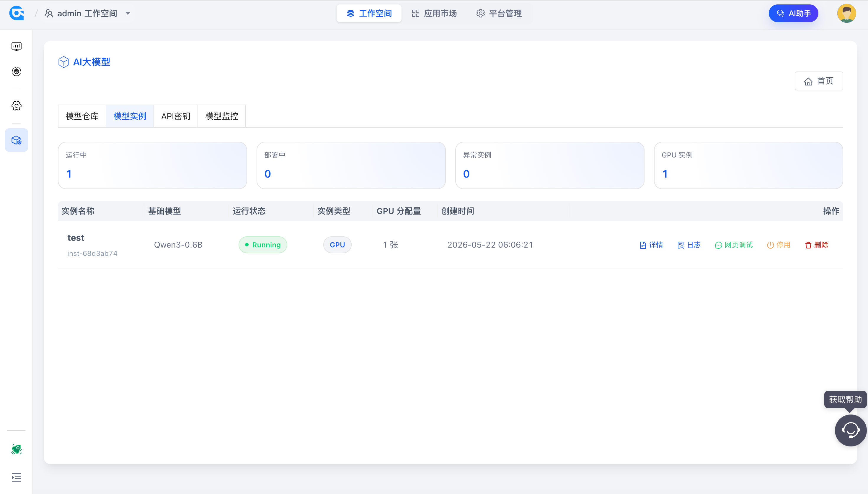Open the settings gear sidebar icon
Screen dimensions: 868x494
[x=16, y=106]
